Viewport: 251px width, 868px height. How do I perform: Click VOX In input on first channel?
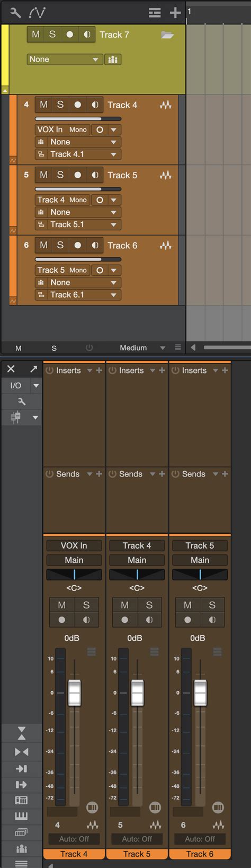pos(74,545)
